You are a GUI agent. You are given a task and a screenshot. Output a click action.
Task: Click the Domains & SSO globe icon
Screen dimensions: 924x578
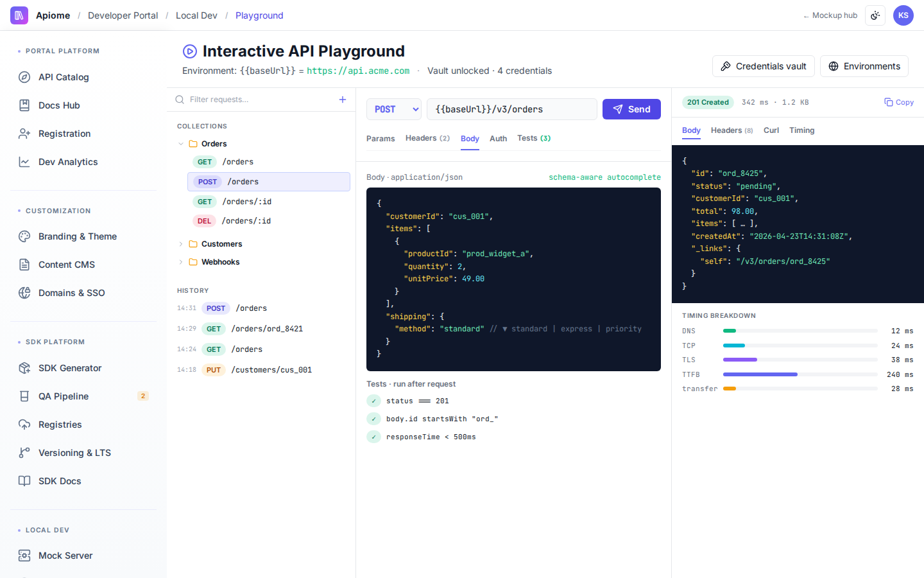coord(24,293)
